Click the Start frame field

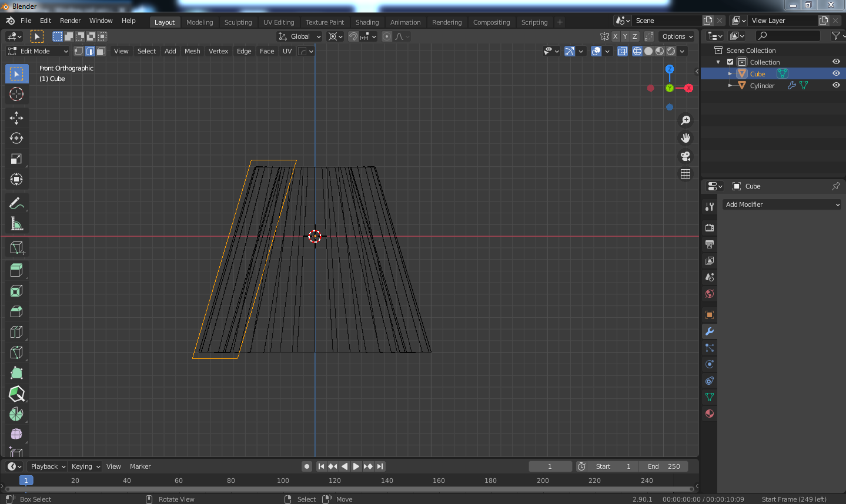[613, 466]
